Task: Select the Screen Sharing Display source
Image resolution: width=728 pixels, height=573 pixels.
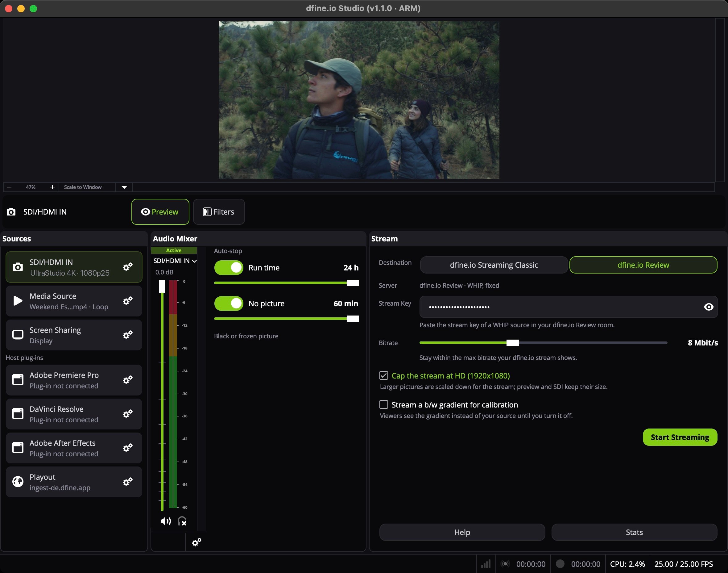Action: tap(74, 335)
